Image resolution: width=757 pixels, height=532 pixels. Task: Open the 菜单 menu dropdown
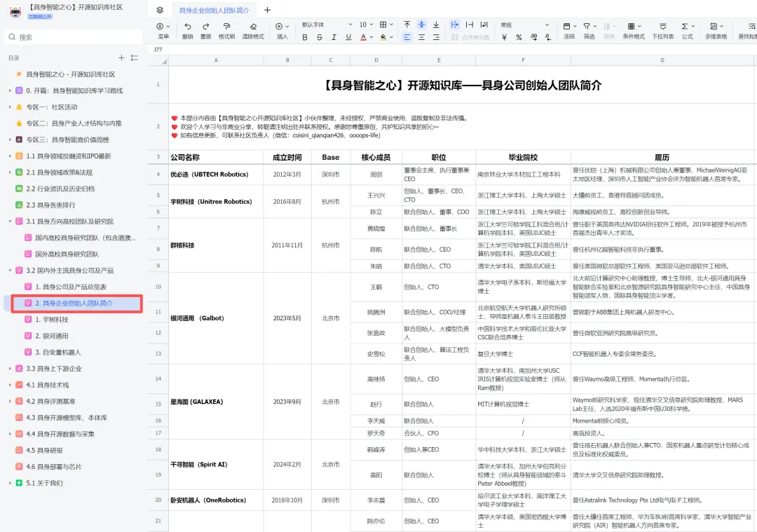[163, 31]
